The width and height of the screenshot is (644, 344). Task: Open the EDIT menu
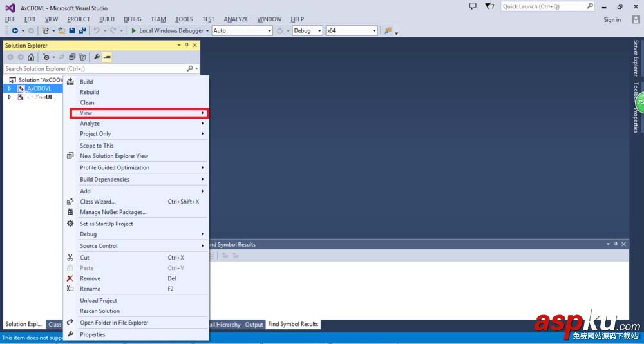click(x=30, y=19)
